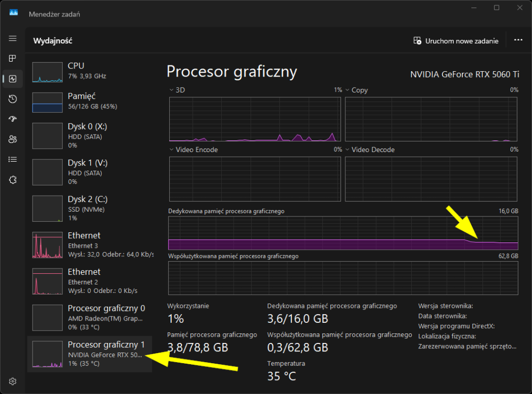
Task: Go to the Processes page icon
Action: pyautogui.click(x=13, y=58)
